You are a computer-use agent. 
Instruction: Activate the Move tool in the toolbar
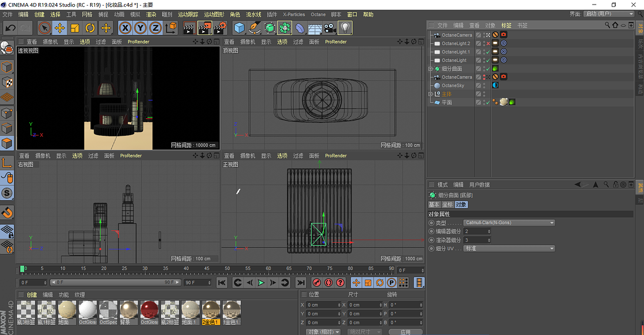60,28
